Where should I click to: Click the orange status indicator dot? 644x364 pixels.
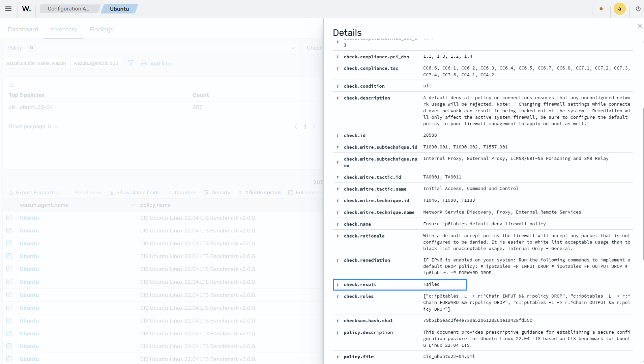(x=601, y=9)
